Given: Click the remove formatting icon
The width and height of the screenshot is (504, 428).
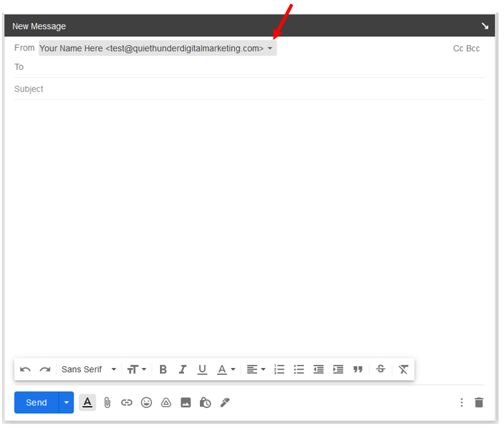Looking at the screenshot, I should coord(403,370).
